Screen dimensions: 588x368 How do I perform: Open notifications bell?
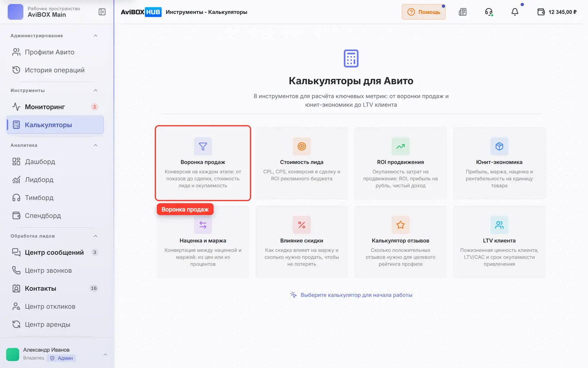click(515, 12)
